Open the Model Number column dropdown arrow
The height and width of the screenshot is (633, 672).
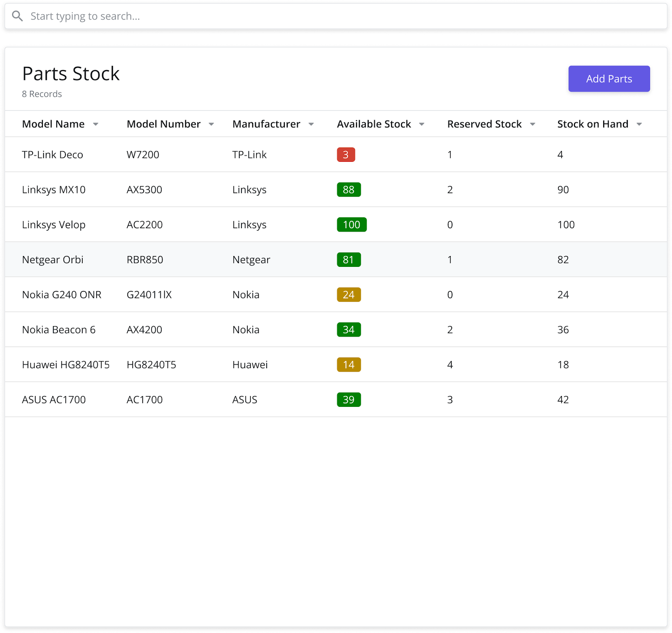point(211,124)
